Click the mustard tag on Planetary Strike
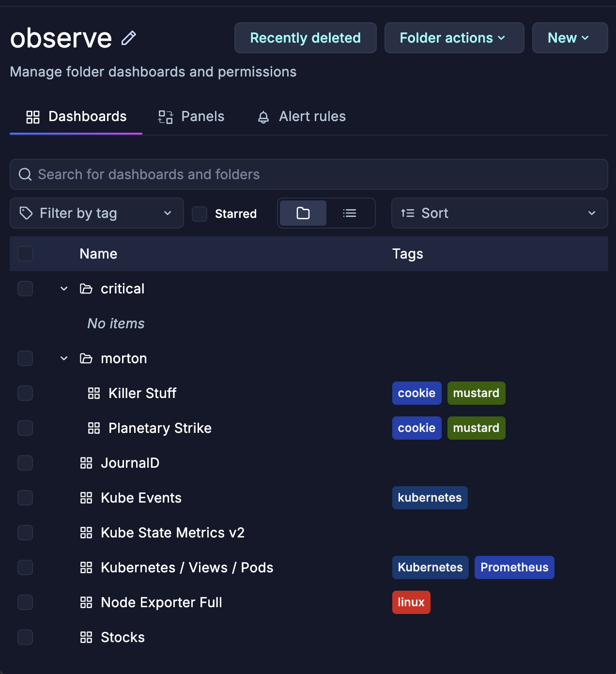616x674 pixels. (477, 428)
